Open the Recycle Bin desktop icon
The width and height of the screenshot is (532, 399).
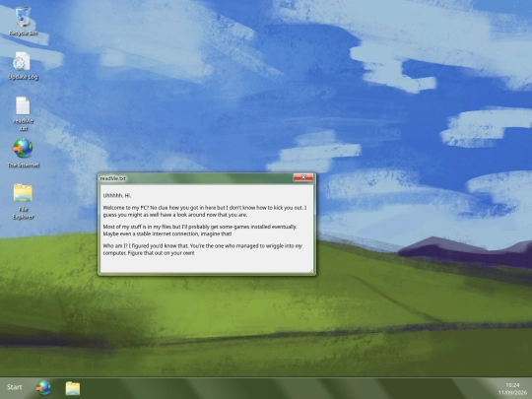pos(23,21)
